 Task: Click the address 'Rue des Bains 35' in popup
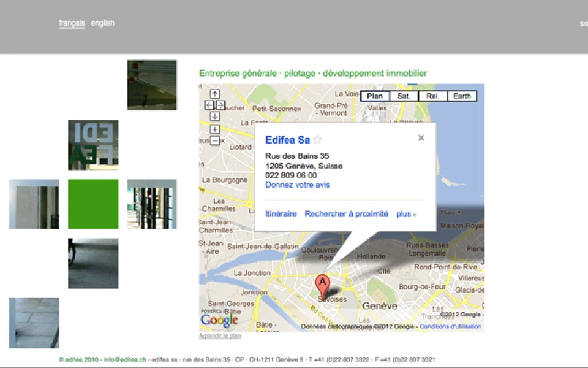coord(297,156)
